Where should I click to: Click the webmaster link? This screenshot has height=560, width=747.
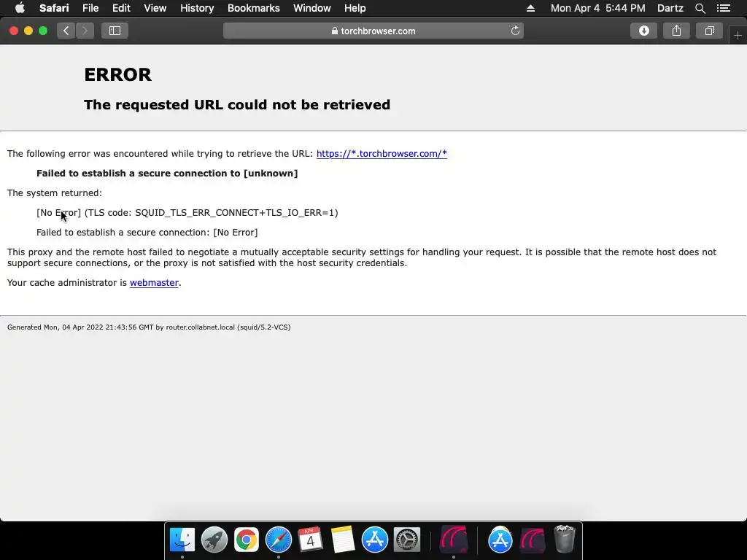click(154, 282)
